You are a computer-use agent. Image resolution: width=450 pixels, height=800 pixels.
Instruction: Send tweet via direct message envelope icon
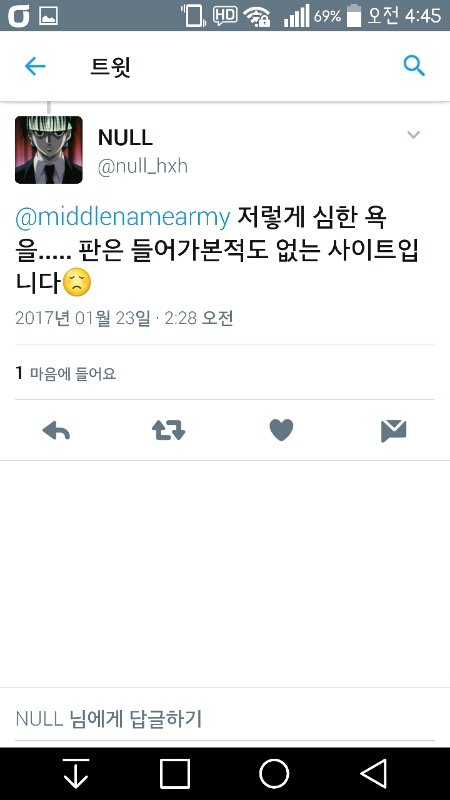point(393,431)
